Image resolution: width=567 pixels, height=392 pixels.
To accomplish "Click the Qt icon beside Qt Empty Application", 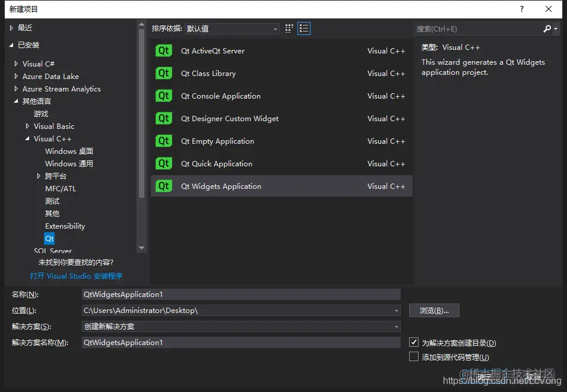I will click(x=164, y=141).
